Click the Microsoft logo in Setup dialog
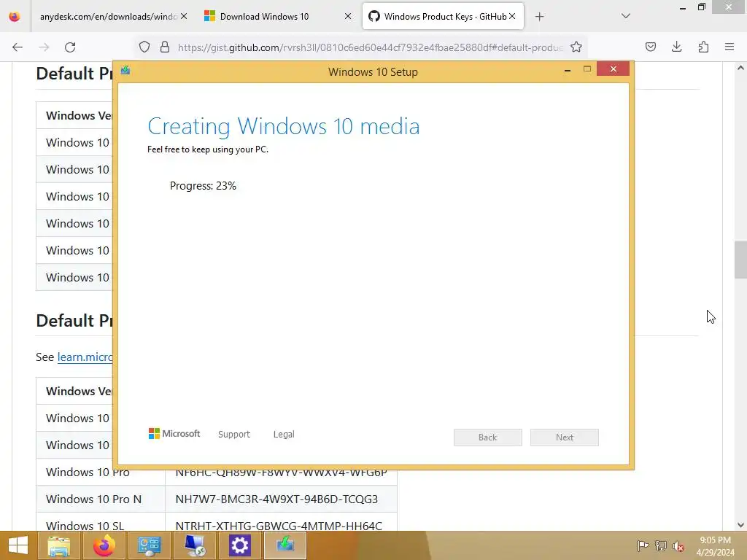Image resolution: width=747 pixels, height=560 pixels. point(174,433)
